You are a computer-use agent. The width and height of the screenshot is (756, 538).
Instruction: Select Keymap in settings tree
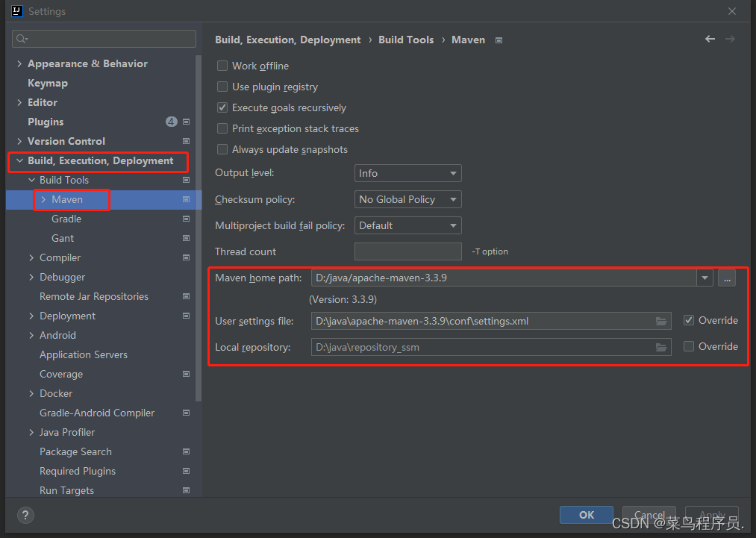48,83
